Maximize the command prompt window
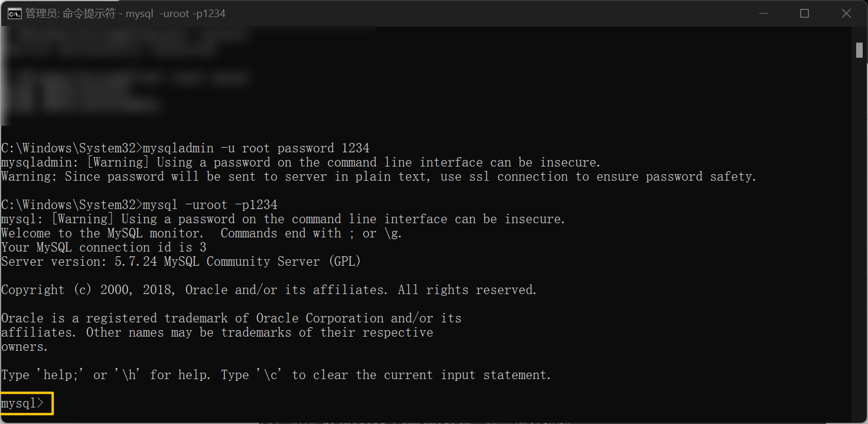This screenshot has width=868, height=424. click(x=804, y=12)
